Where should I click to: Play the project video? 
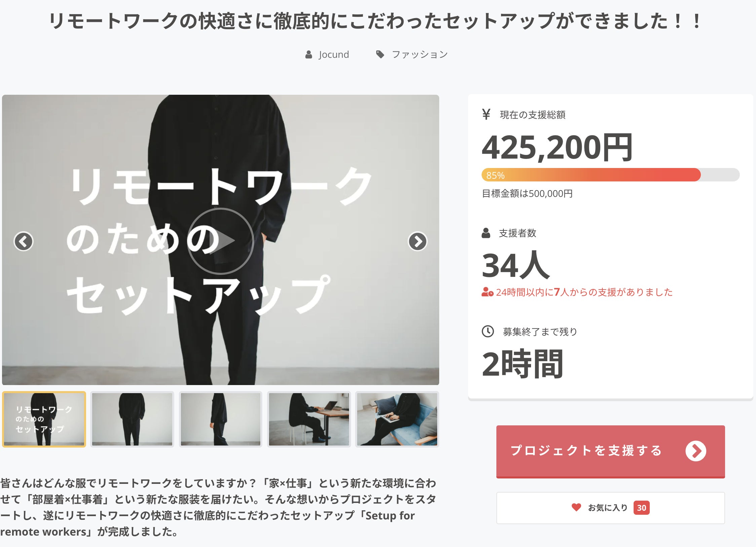click(x=220, y=241)
